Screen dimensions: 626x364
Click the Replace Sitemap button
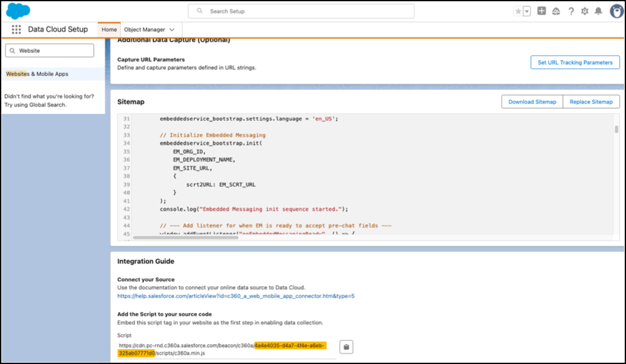point(591,102)
